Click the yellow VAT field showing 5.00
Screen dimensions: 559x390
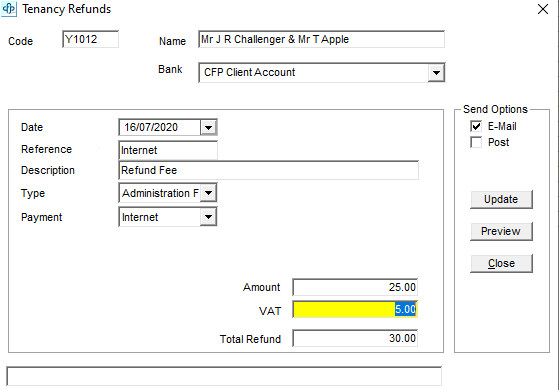click(x=355, y=309)
